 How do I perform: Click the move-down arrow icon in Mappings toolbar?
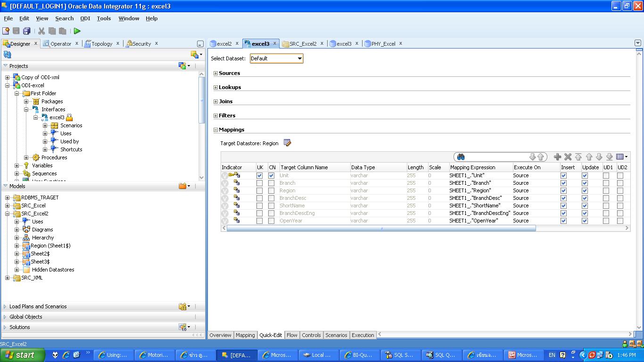tap(599, 157)
